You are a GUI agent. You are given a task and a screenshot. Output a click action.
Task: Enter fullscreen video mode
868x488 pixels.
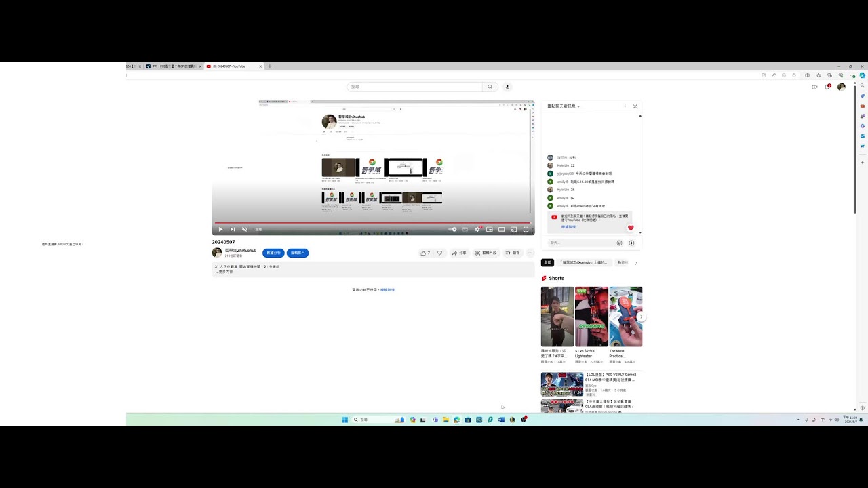526,230
